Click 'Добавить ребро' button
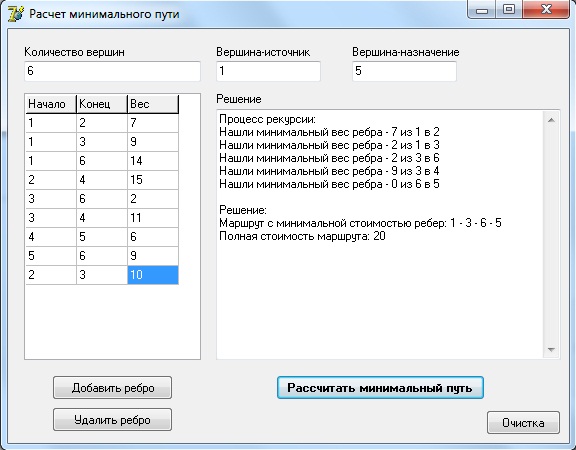576x450 pixels. coord(112,388)
